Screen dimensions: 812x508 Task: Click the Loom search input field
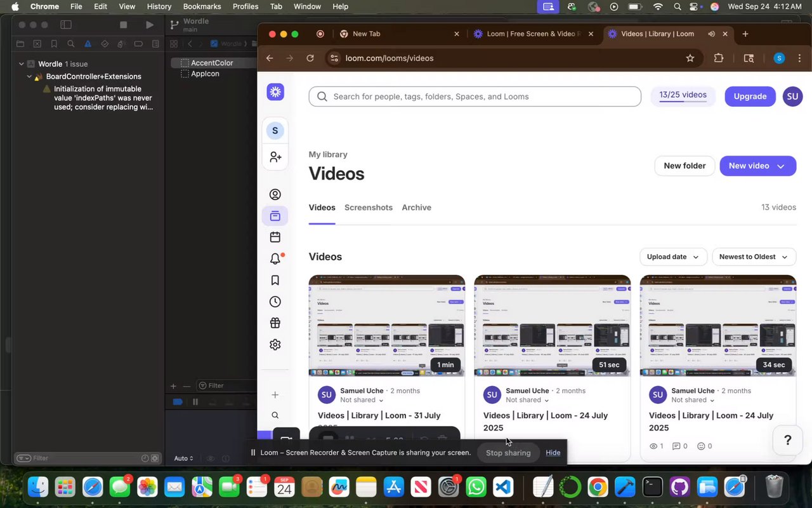tap(475, 97)
